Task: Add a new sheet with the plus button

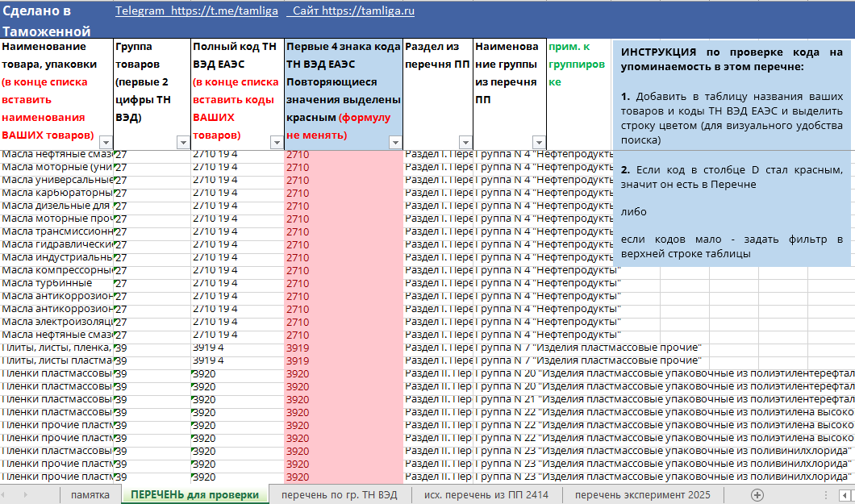Action: [x=757, y=494]
